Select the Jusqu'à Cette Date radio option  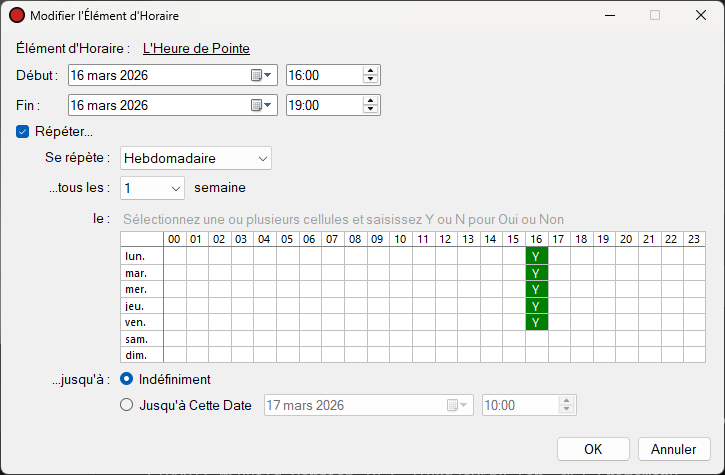tap(126, 405)
